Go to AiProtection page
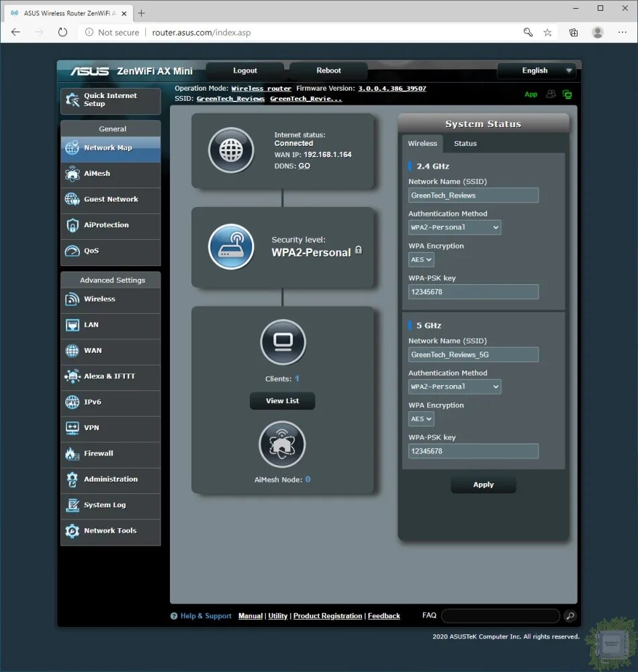This screenshot has height=672, width=638. [x=110, y=225]
